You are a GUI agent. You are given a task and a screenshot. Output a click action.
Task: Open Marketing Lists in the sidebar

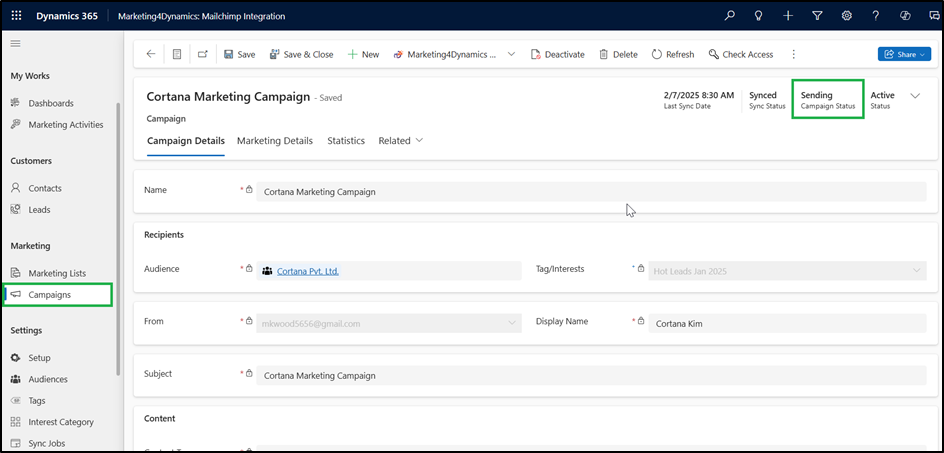(57, 273)
